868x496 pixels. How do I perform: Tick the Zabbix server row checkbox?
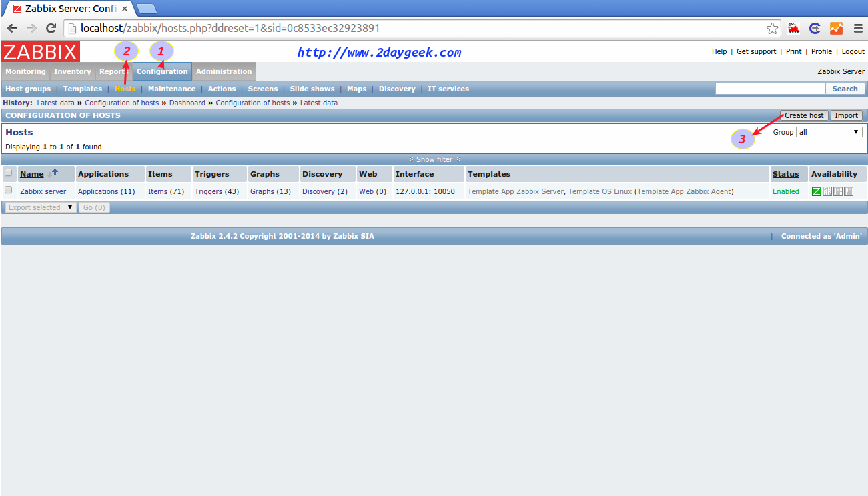point(9,190)
